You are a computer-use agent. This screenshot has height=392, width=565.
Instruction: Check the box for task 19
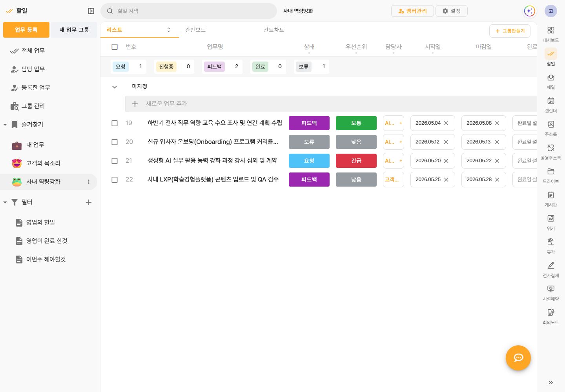pos(115,123)
